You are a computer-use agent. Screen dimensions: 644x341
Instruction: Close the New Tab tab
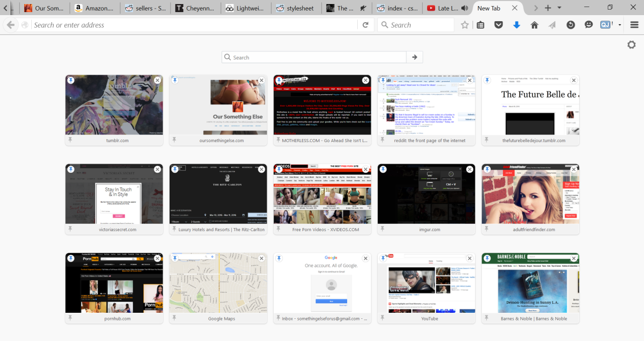click(x=514, y=8)
